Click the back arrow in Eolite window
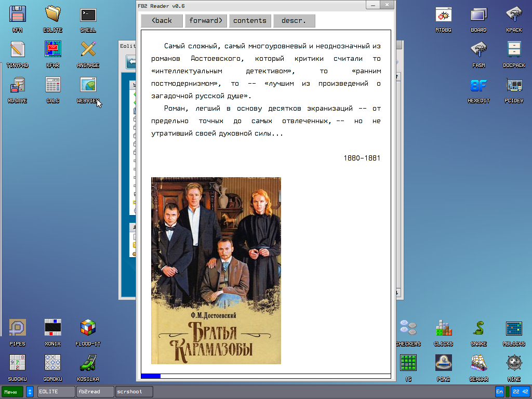Screen dimensions: 532x399 (x=131, y=62)
